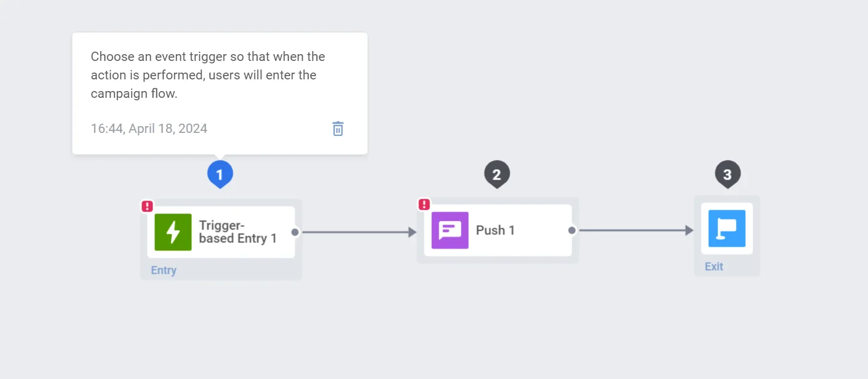Image resolution: width=868 pixels, height=379 pixels.
Task: Select the comment timestamp text
Action: (x=148, y=128)
